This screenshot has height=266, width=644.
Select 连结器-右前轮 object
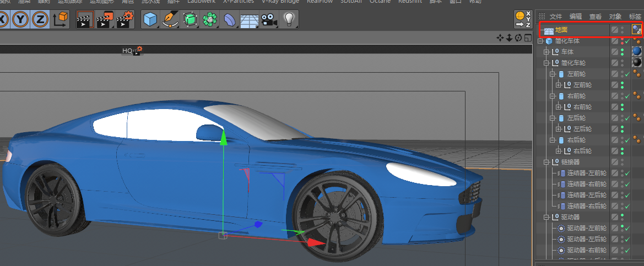coord(587,184)
